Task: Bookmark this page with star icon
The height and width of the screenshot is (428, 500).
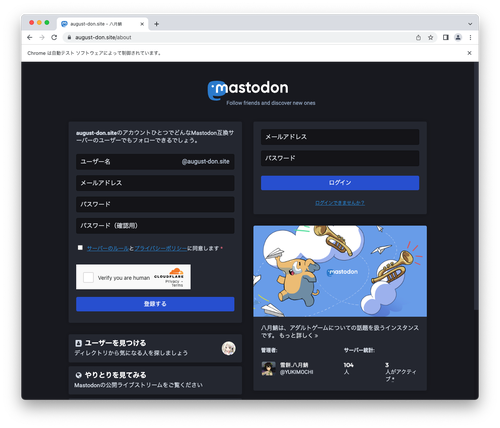Action: [431, 37]
